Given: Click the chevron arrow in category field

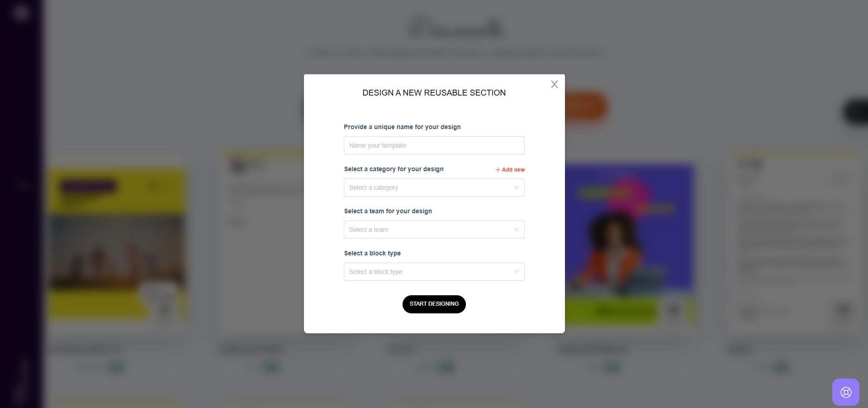Looking at the screenshot, I should click(x=516, y=187).
